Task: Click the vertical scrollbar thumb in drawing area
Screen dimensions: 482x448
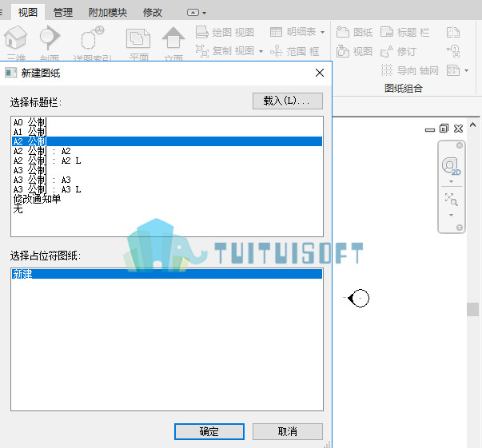Action: tap(472, 309)
